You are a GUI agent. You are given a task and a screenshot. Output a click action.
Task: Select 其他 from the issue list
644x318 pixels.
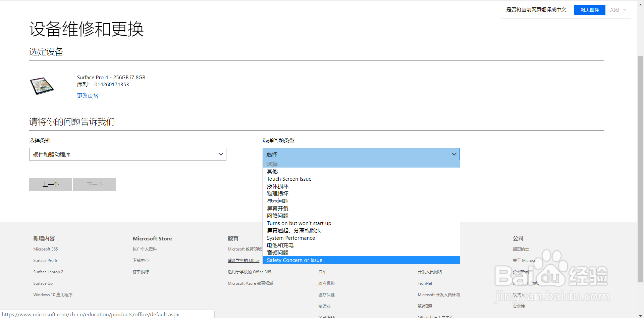click(361, 171)
